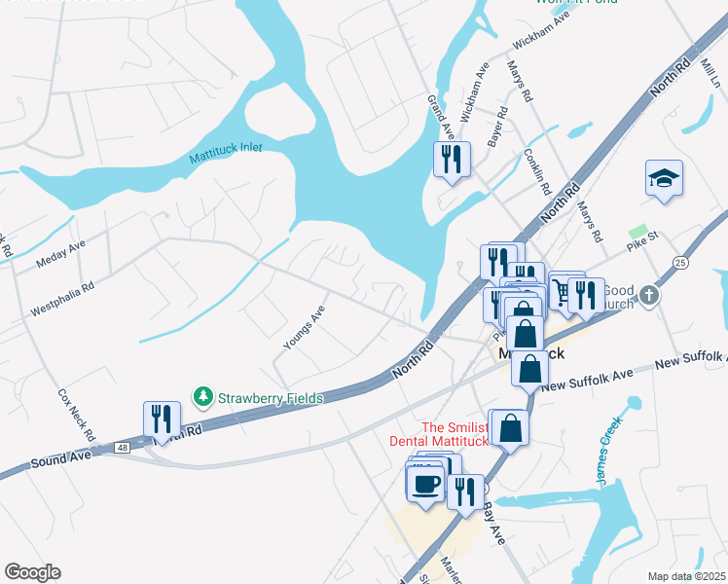Click the James Creek water label
This screenshot has height=584, width=728.
tap(608, 452)
